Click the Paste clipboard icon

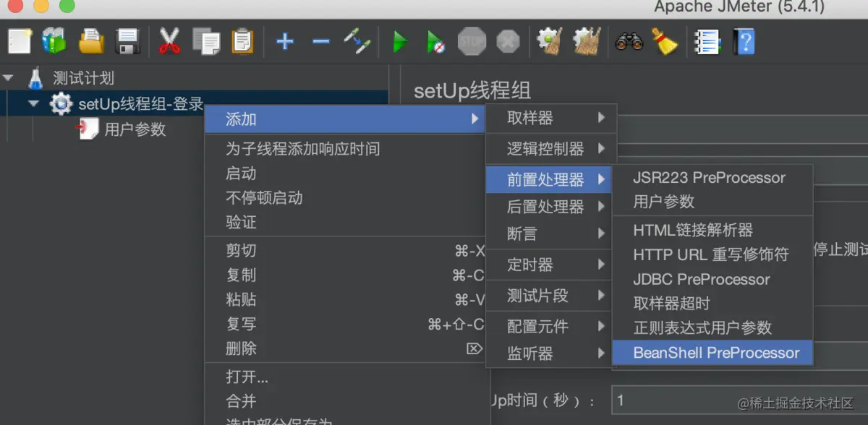point(242,41)
